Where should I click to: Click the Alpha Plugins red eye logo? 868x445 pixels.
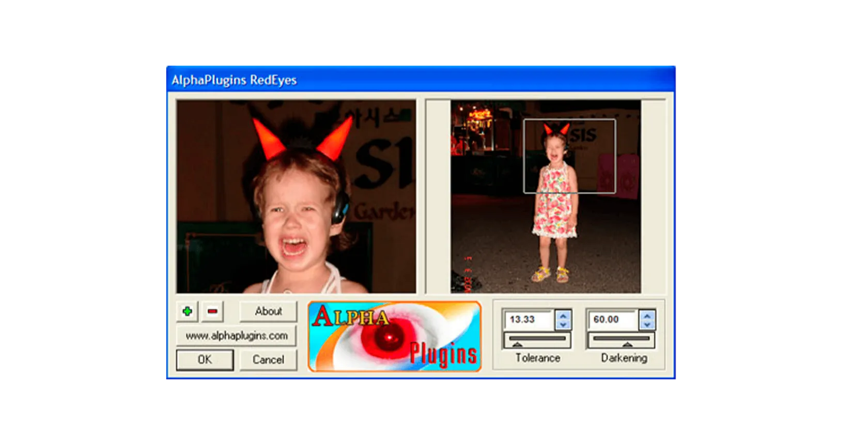click(x=394, y=336)
